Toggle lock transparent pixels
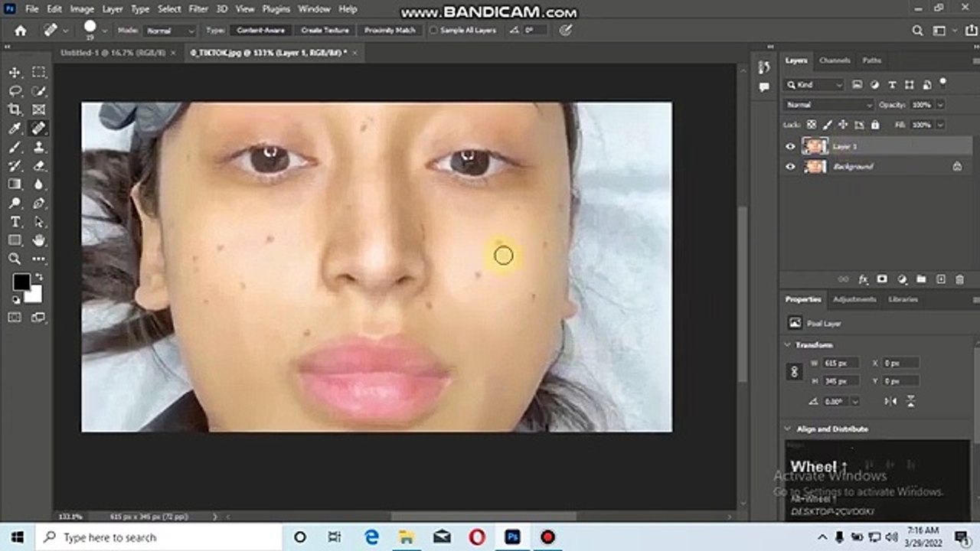 [812, 125]
